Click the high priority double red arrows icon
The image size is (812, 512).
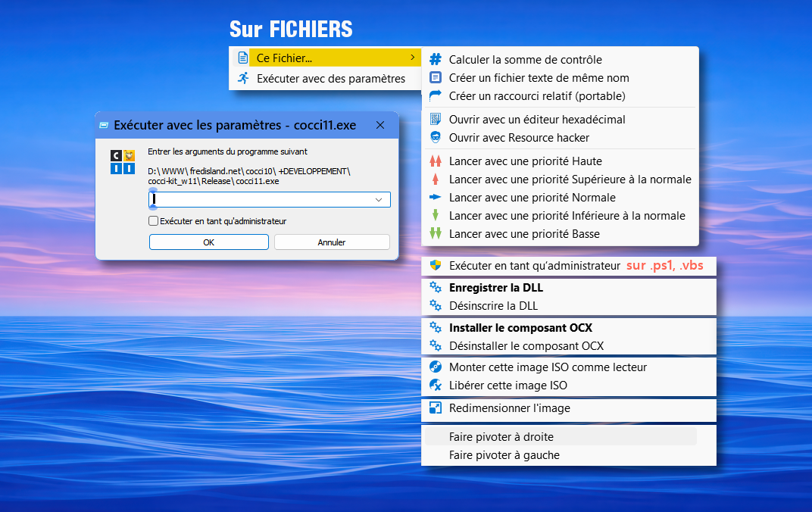point(436,161)
